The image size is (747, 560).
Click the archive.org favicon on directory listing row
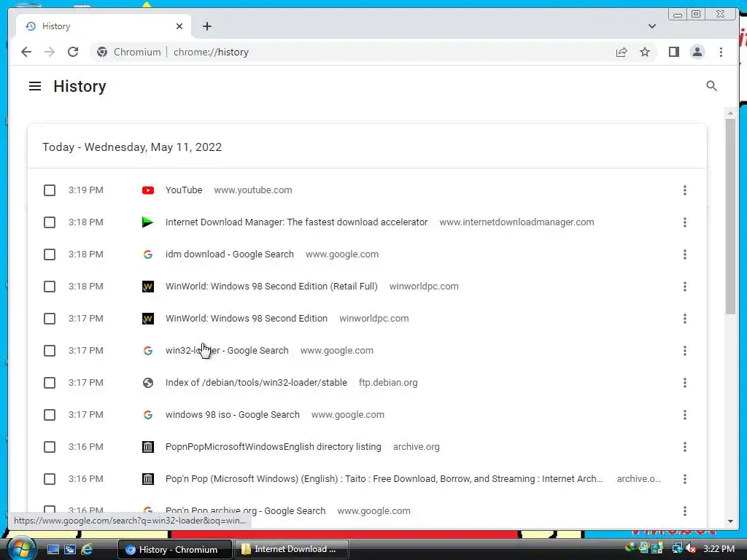click(x=148, y=447)
